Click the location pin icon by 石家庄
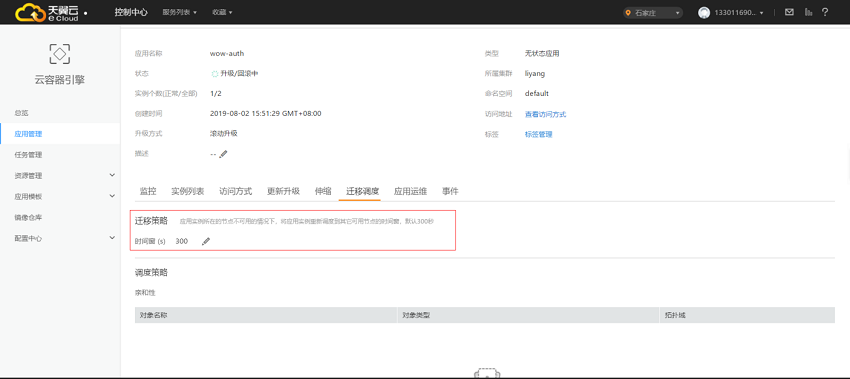850x379 pixels. click(x=629, y=13)
